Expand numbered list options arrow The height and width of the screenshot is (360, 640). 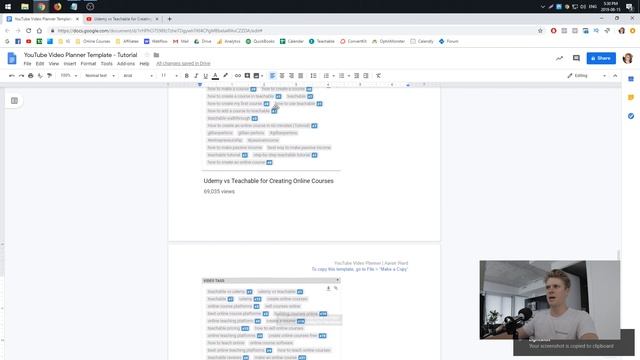(x=333, y=76)
